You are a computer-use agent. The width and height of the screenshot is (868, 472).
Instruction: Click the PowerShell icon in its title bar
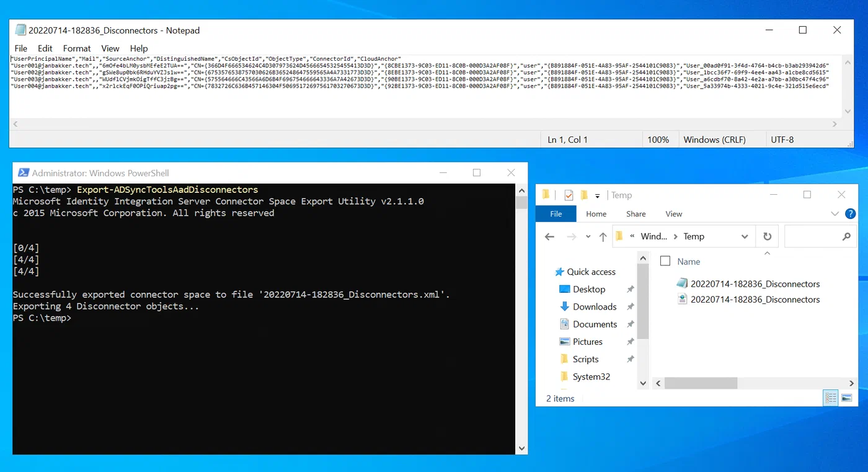[x=23, y=173]
